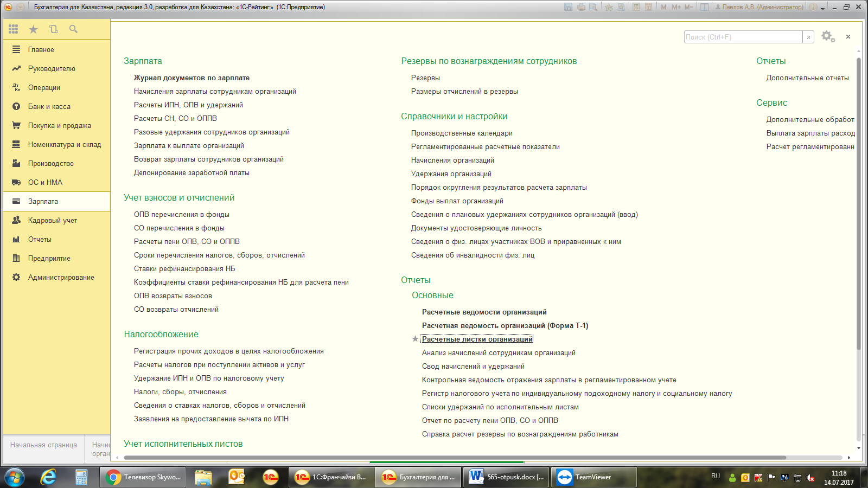868x488 pixels.
Task: Open the Покупка и продажа section
Action: pyautogui.click(x=56, y=125)
